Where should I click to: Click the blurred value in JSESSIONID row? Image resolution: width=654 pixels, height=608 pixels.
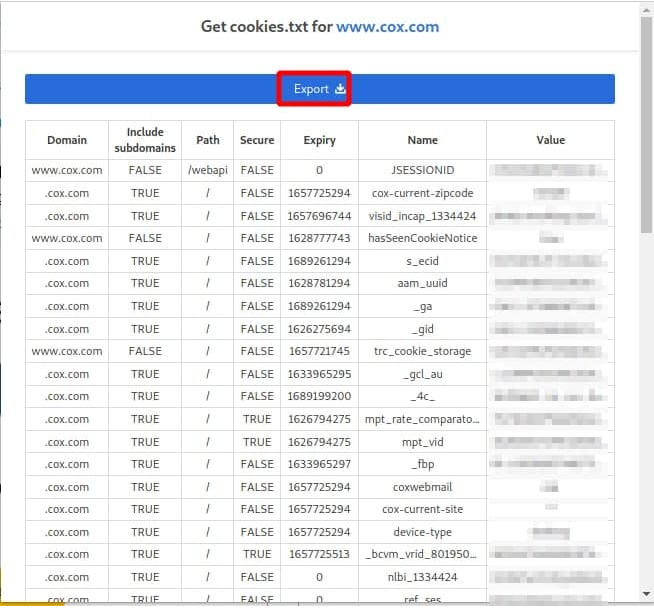(x=548, y=170)
